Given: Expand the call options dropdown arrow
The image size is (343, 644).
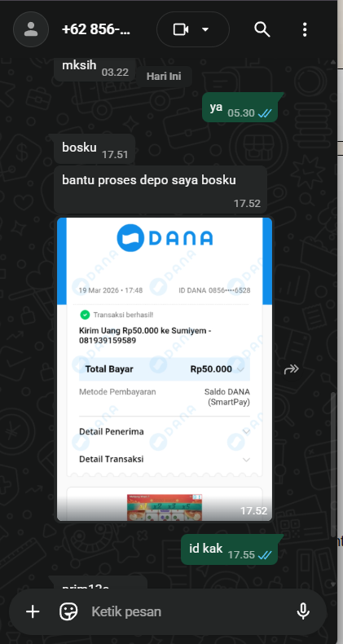Looking at the screenshot, I should [x=205, y=29].
